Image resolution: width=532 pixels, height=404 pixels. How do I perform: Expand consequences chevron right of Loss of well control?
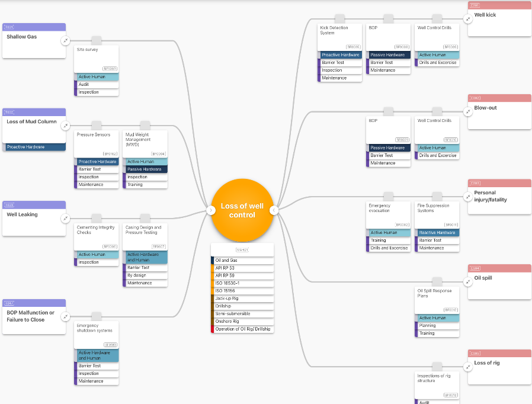click(x=274, y=210)
